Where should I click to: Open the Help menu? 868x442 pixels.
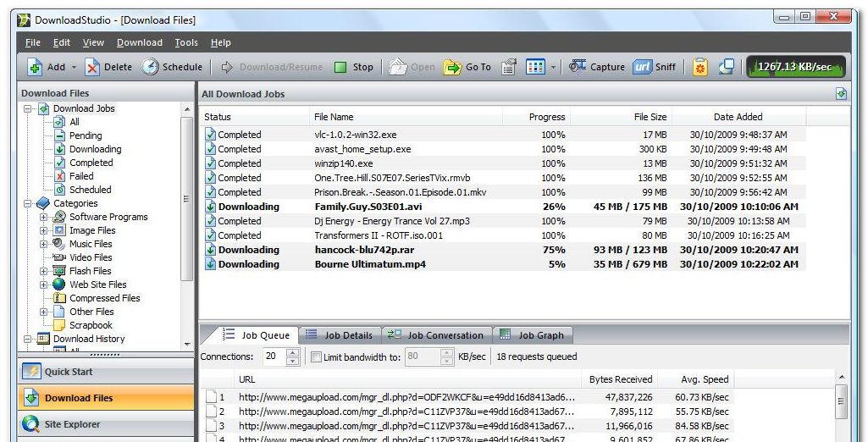pyautogui.click(x=220, y=42)
